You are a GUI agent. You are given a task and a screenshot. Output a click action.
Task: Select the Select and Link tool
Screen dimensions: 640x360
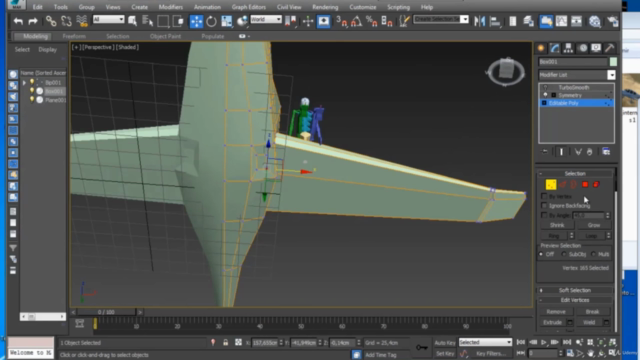pyautogui.click(x=51, y=21)
